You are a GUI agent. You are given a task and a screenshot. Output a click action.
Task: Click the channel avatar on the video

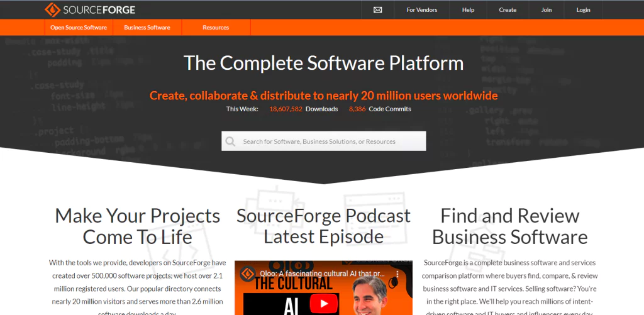tap(248, 274)
